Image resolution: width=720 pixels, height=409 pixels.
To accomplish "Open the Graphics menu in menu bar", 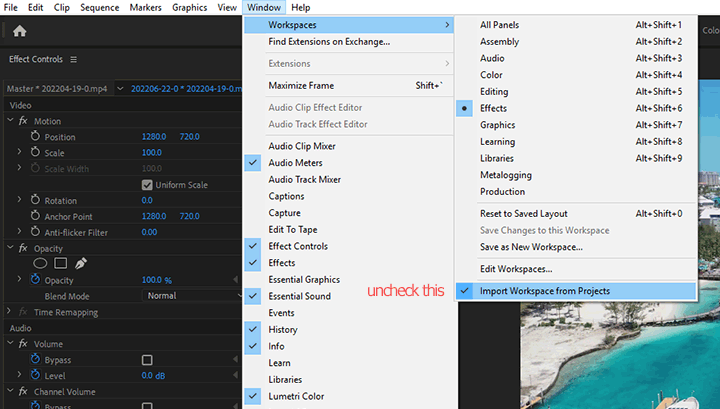I will 189,7.
